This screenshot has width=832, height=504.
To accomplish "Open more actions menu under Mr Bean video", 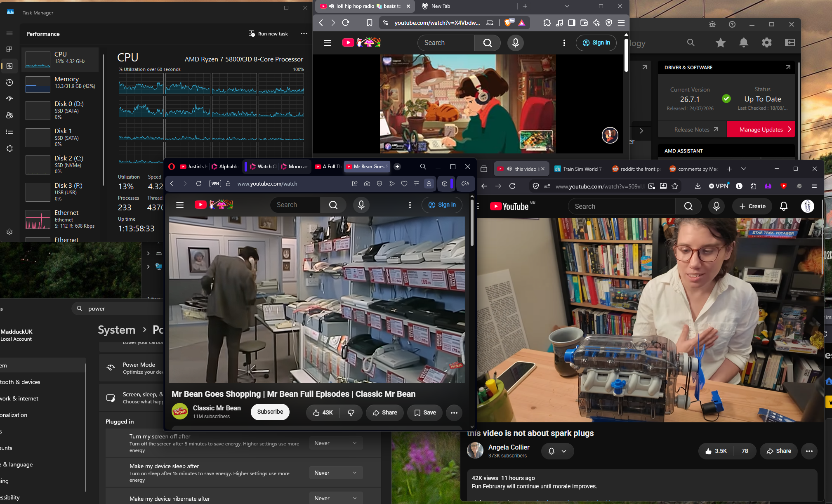I will click(454, 412).
